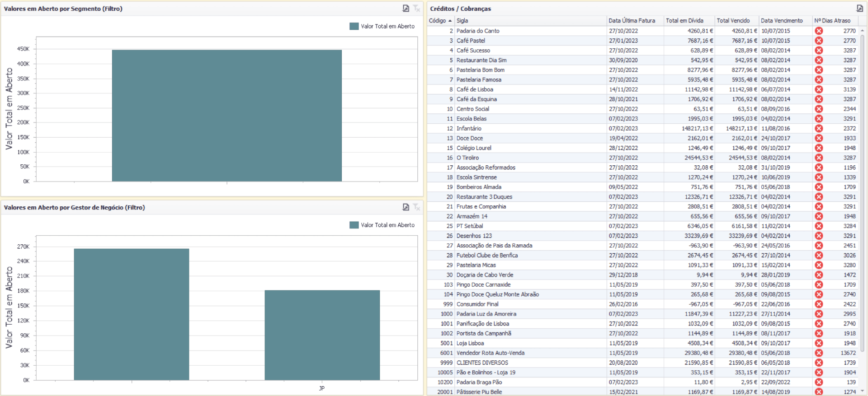
Task: Click the Sigla column header
Action: (462, 20)
